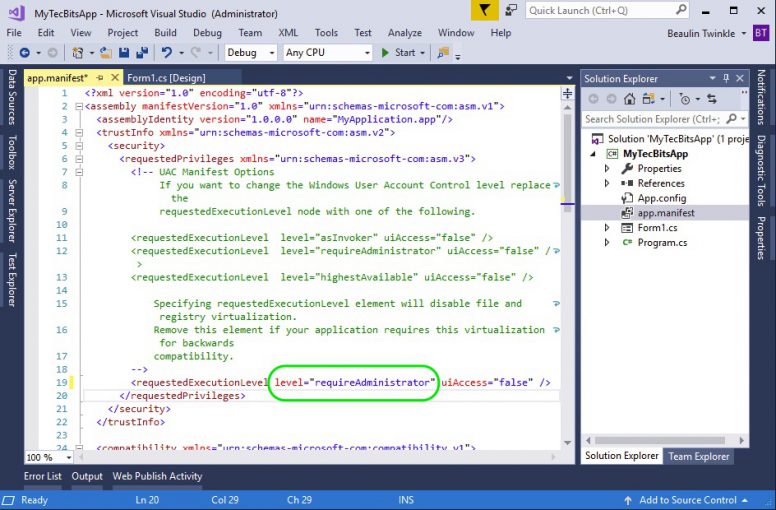Click the Save All toolbar icon
Viewport: 776px width, 510px height.
(143, 52)
